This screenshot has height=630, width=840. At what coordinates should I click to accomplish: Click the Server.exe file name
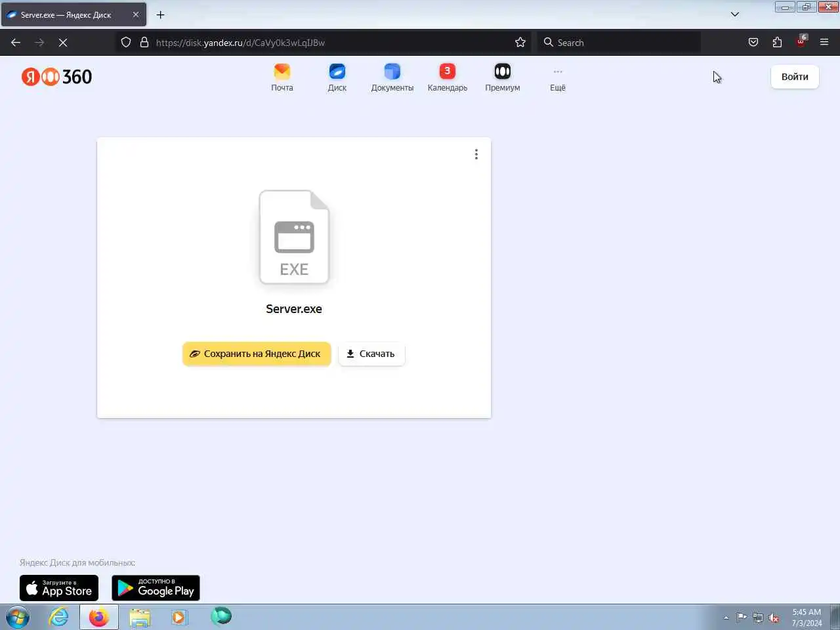point(294,309)
